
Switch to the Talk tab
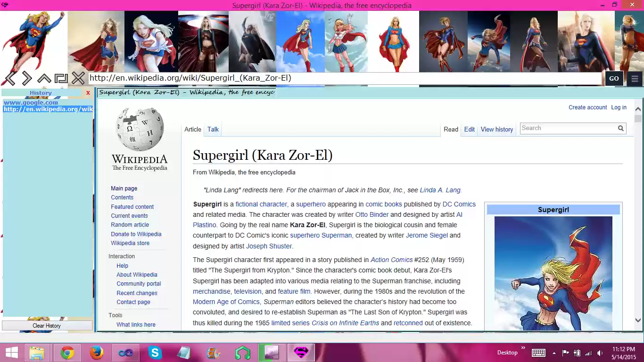click(x=213, y=129)
